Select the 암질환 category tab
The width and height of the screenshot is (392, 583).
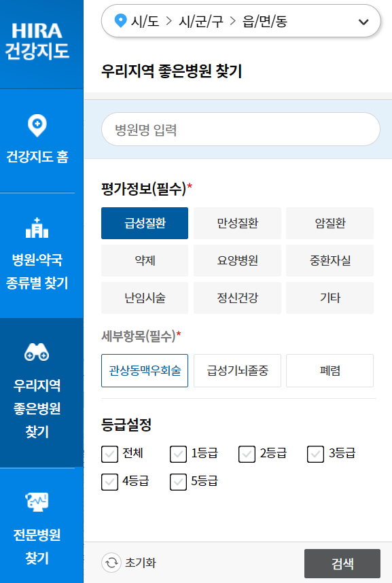[x=329, y=223]
